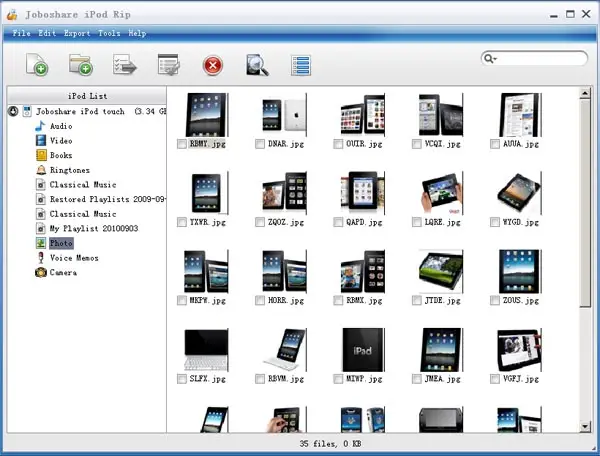Screen dimensions: 600x456
Task: Open the Edit menu
Action: (x=47, y=33)
